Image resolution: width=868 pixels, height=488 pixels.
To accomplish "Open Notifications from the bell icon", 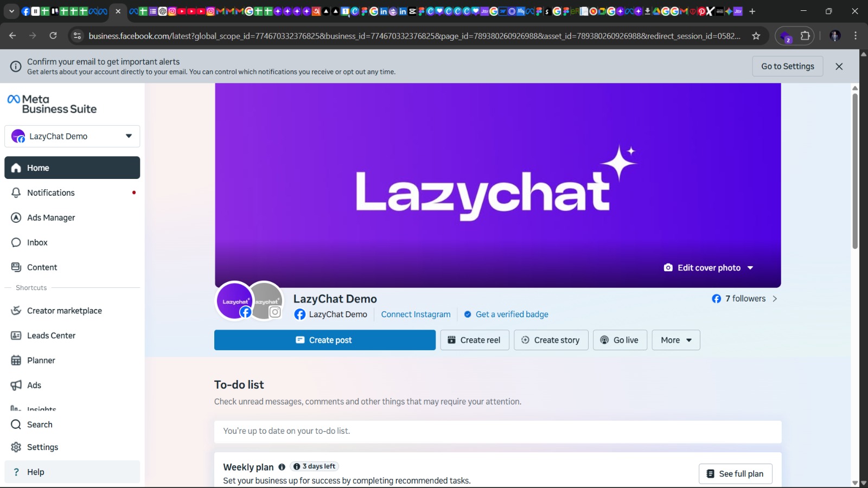I will [16, 192].
